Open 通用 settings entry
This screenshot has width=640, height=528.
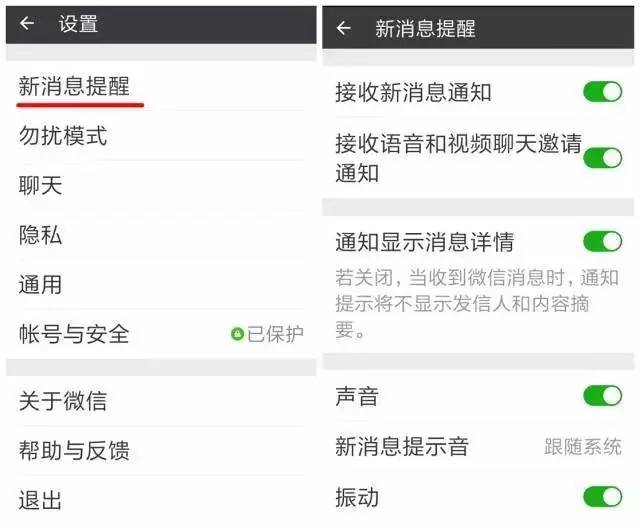(161, 285)
